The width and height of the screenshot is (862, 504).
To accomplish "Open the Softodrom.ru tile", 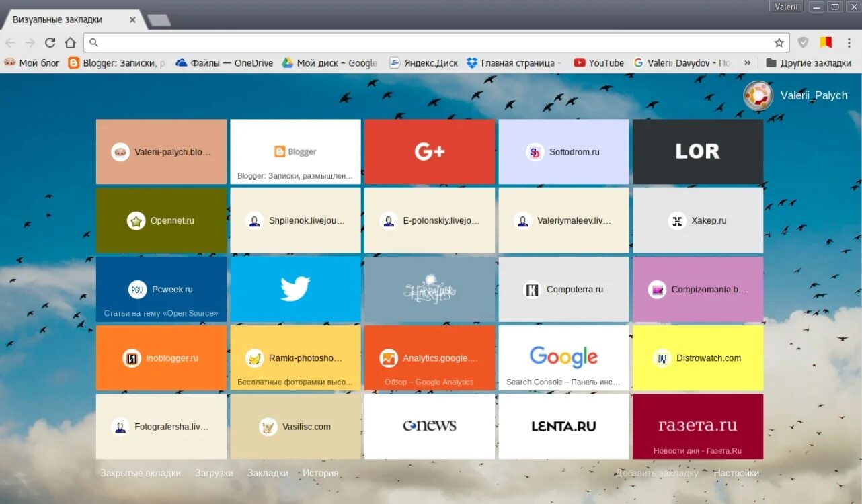I will [x=563, y=152].
